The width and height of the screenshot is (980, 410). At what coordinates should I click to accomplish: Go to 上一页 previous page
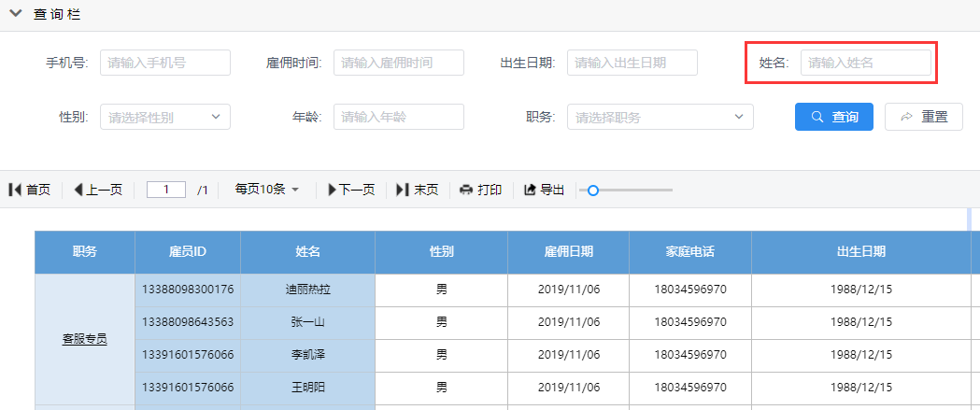(97, 190)
